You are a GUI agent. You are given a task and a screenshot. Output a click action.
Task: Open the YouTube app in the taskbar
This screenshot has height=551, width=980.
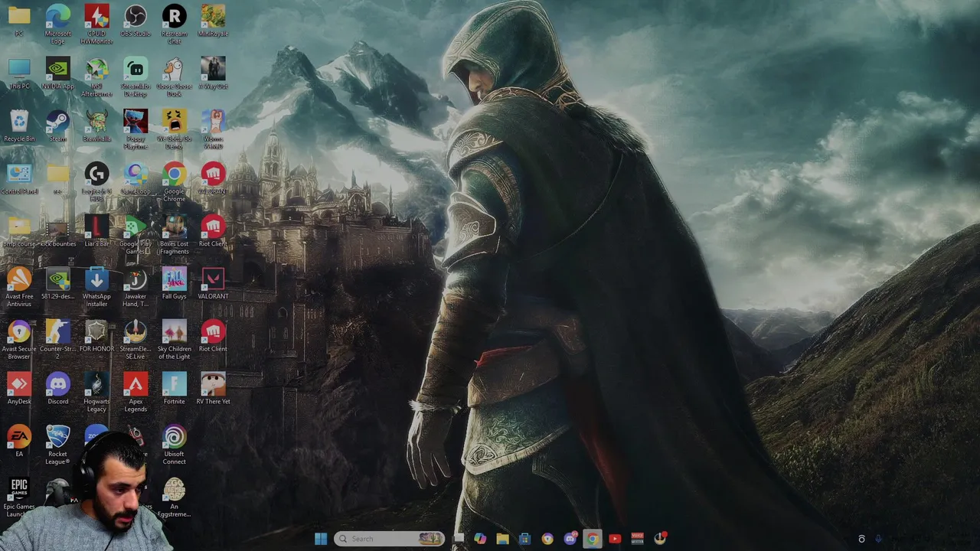[x=615, y=539]
